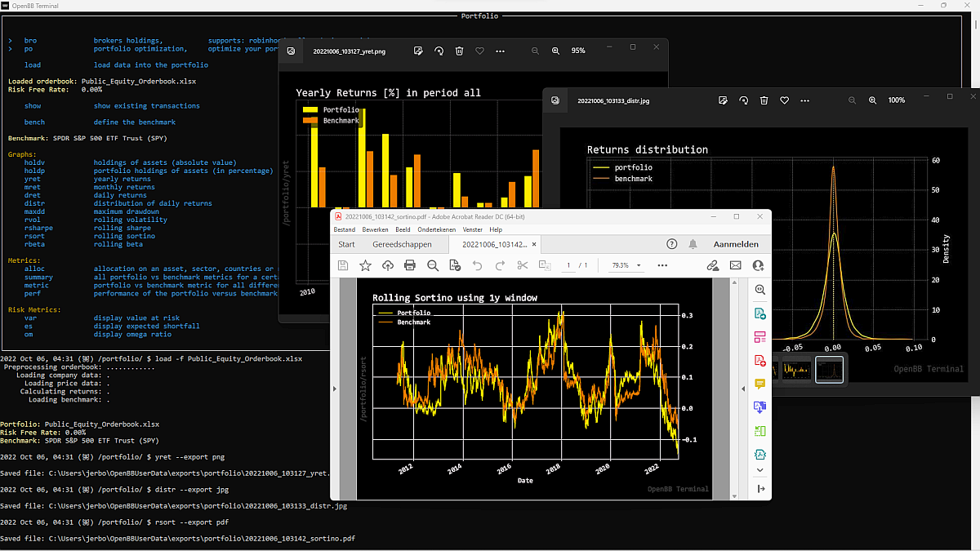The height and width of the screenshot is (551, 980).
Task: Zoom in on the yret.png image
Action: (x=555, y=51)
